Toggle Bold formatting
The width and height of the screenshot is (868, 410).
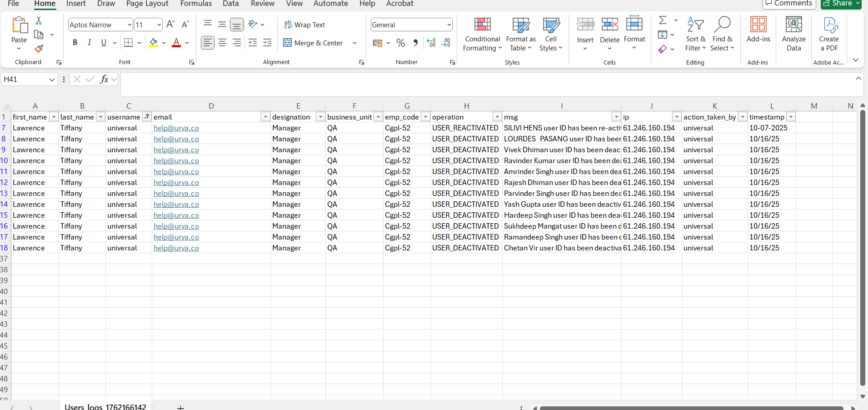(75, 43)
